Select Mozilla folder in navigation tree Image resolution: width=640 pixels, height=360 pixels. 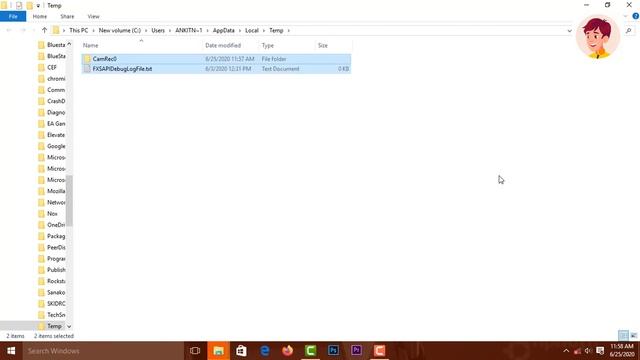[52, 191]
